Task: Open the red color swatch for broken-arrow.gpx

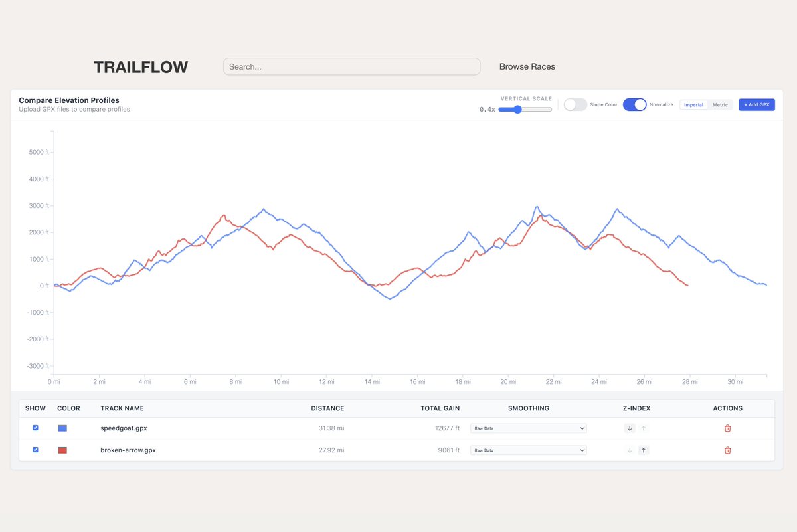Action: click(62, 450)
